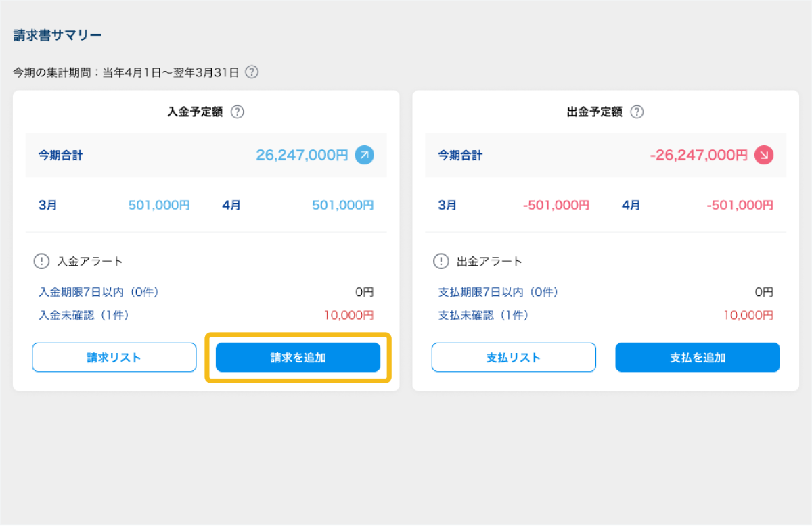Click red 10,000円 in 入金未確認 row
The width and height of the screenshot is (812, 526).
[348, 315]
